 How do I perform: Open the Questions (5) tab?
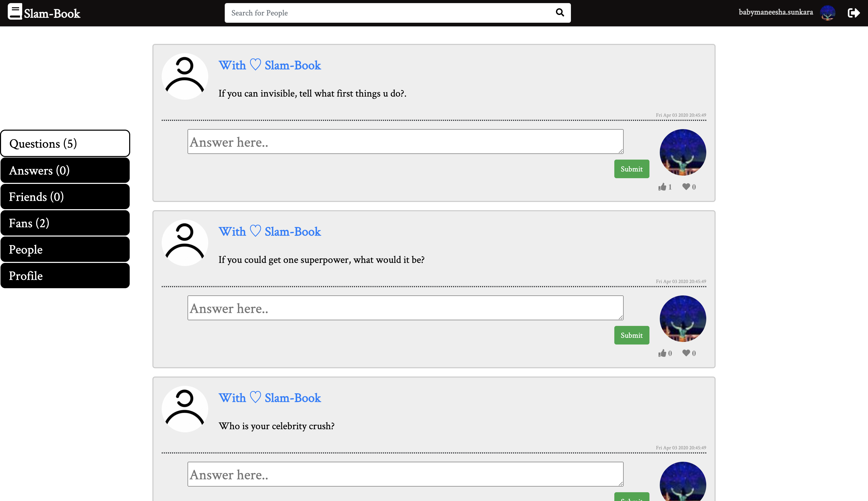tap(65, 144)
